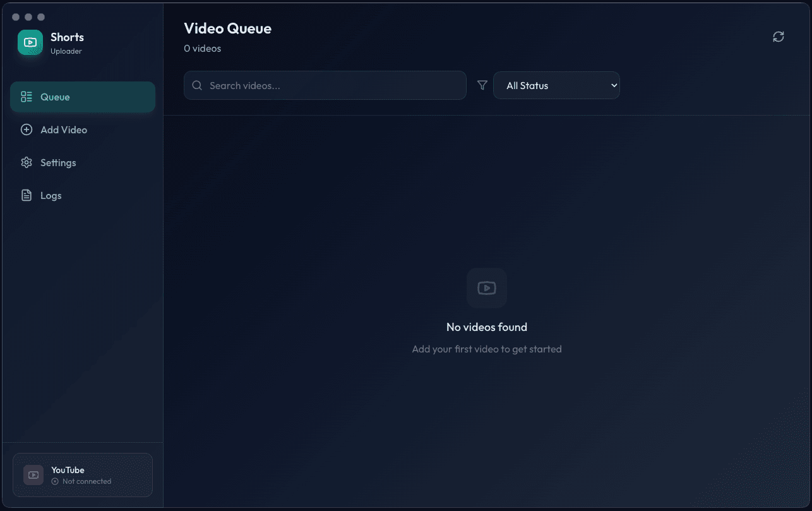Image resolution: width=812 pixels, height=511 pixels.
Task: Switch to the Add Video section
Action: click(63, 129)
